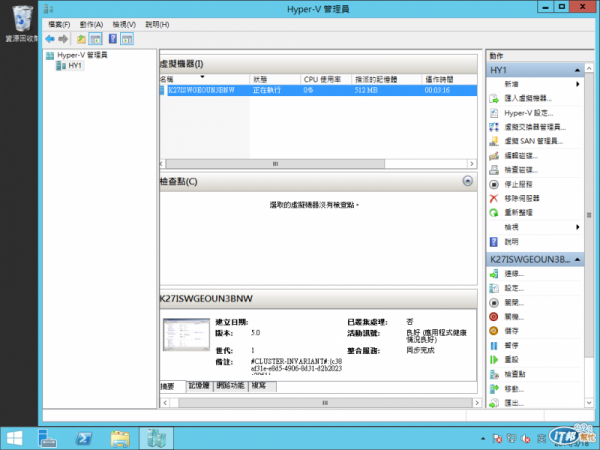Image resolution: width=600 pixels, height=450 pixels.
Task: Open 設定 (Settings) for the virtual machine
Action: point(514,288)
